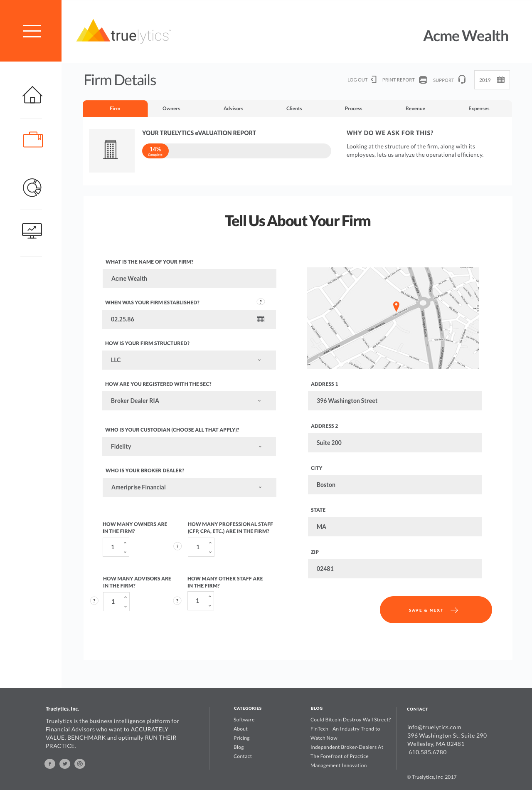Open the pie chart sidebar icon
532x790 pixels.
[x=32, y=188]
